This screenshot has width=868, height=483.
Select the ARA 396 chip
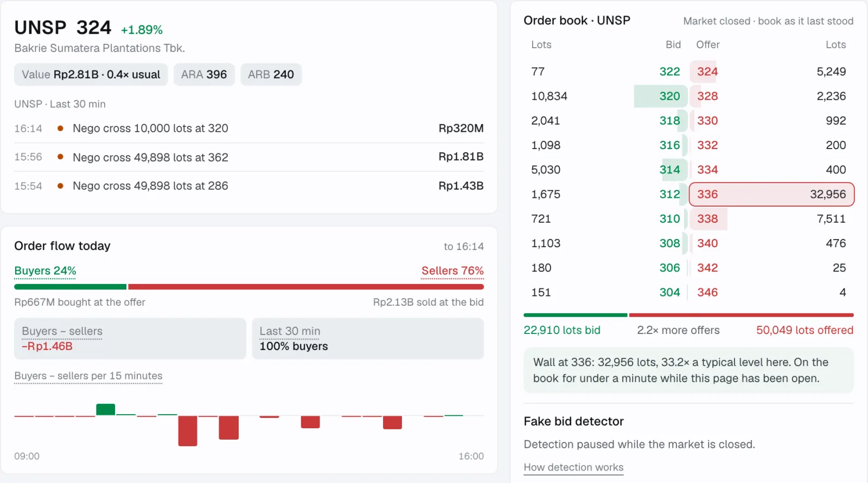pyautogui.click(x=204, y=74)
